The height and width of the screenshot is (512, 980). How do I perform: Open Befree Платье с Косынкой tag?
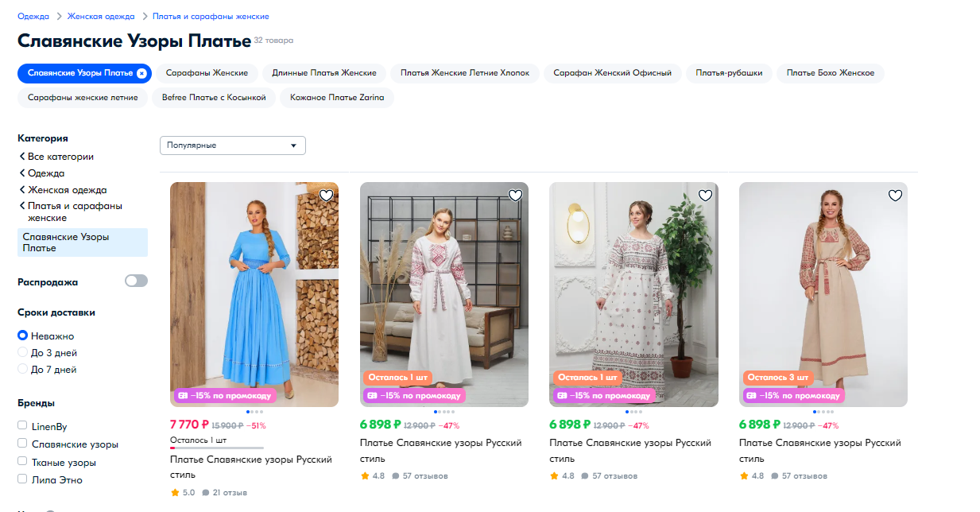[x=214, y=98]
